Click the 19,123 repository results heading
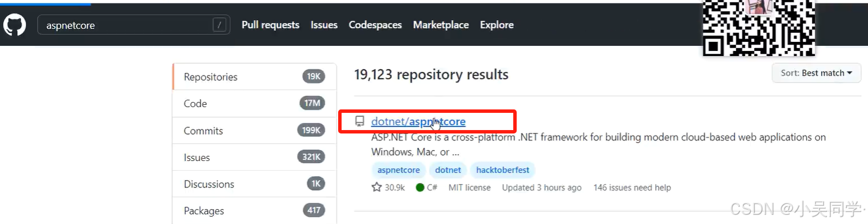The height and width of the screenshot is (224, 868). [431, 74]
